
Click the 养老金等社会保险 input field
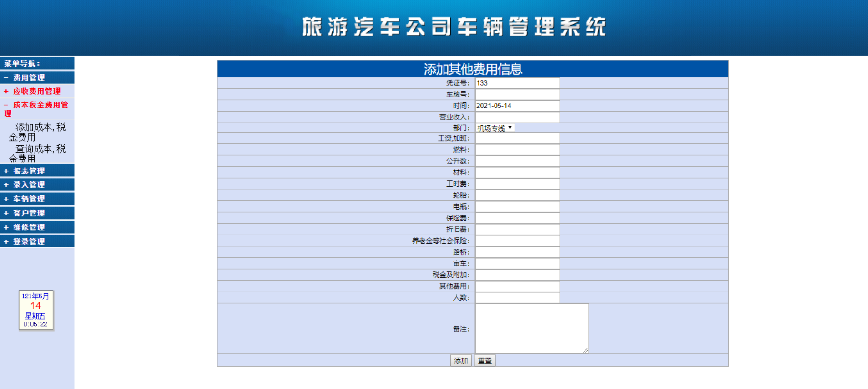[517, 241]
